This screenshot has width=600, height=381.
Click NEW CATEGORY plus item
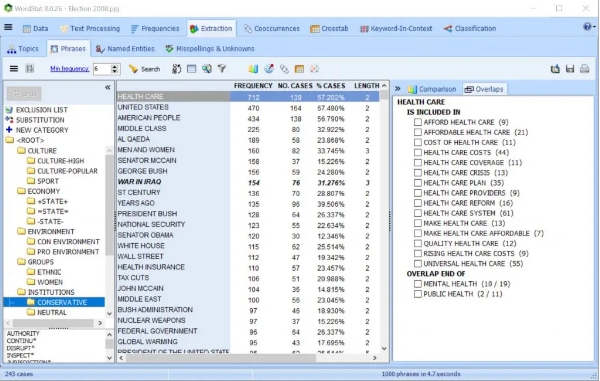pyautogui.click(x=42, y=130)
